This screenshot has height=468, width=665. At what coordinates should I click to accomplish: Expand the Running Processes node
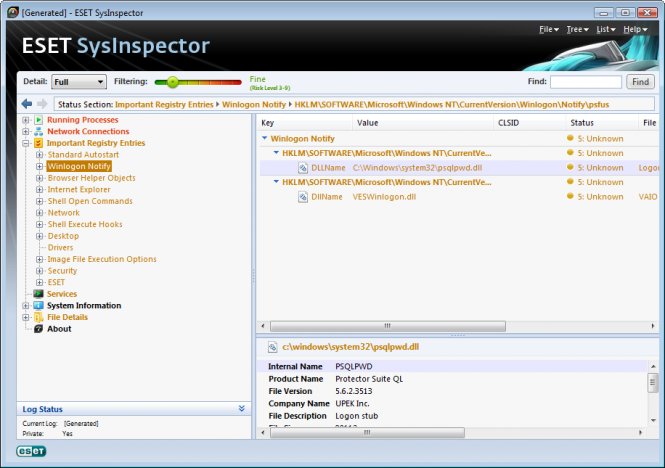point(26,120)
